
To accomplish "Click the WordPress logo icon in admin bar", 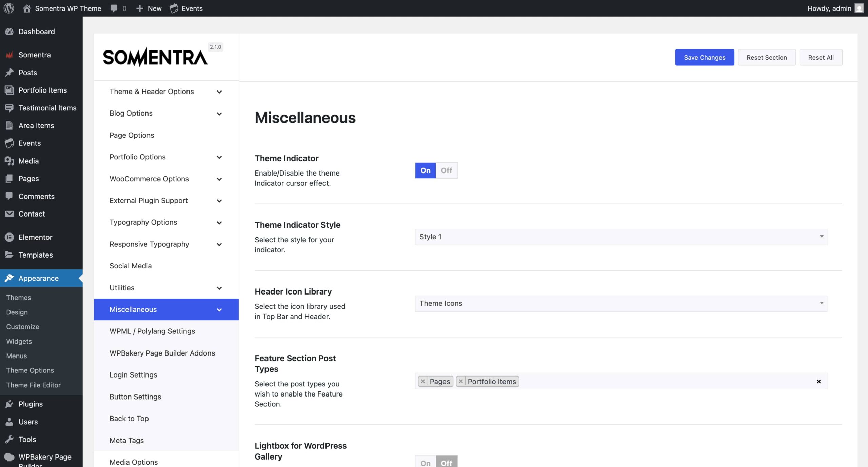I will (9, 8).
